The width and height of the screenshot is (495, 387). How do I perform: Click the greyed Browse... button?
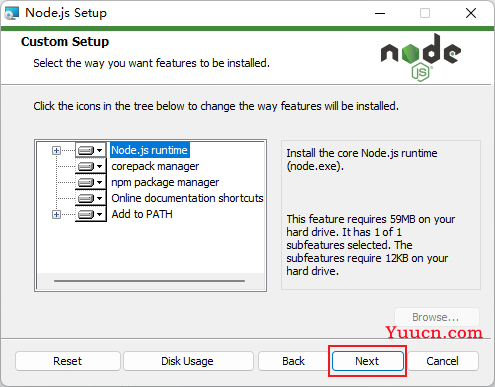coord(437,317)
